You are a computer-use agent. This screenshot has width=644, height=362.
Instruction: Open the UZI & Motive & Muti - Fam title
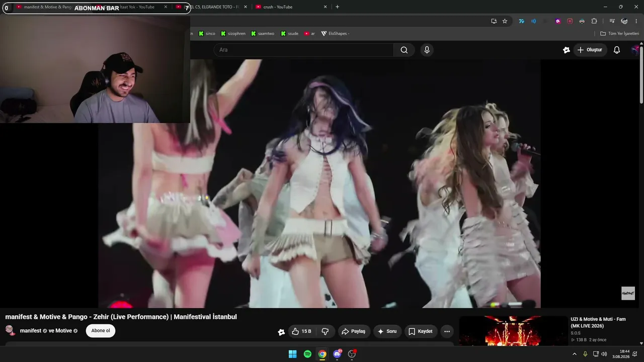[x=598, y=322]
